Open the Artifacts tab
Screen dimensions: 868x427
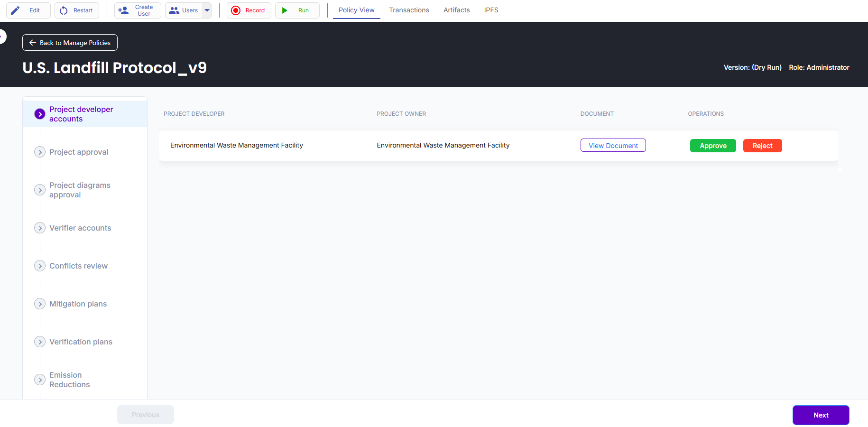(456, 10)
